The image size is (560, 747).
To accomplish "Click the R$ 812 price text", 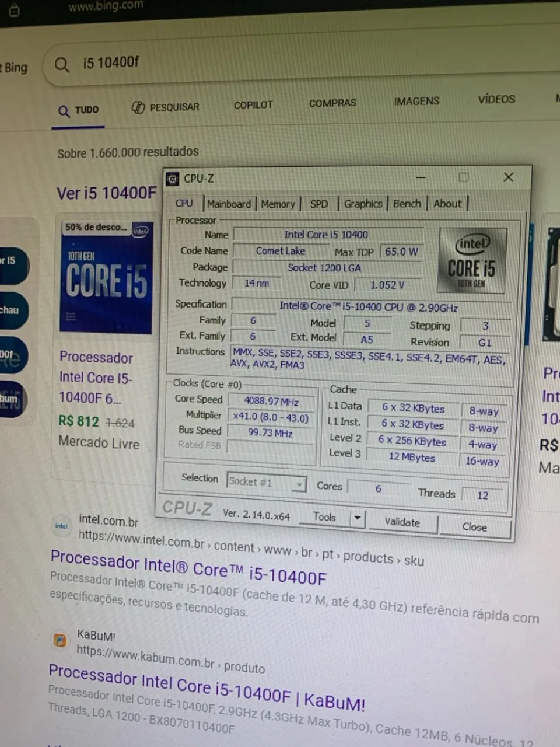I will click(79, 421).
